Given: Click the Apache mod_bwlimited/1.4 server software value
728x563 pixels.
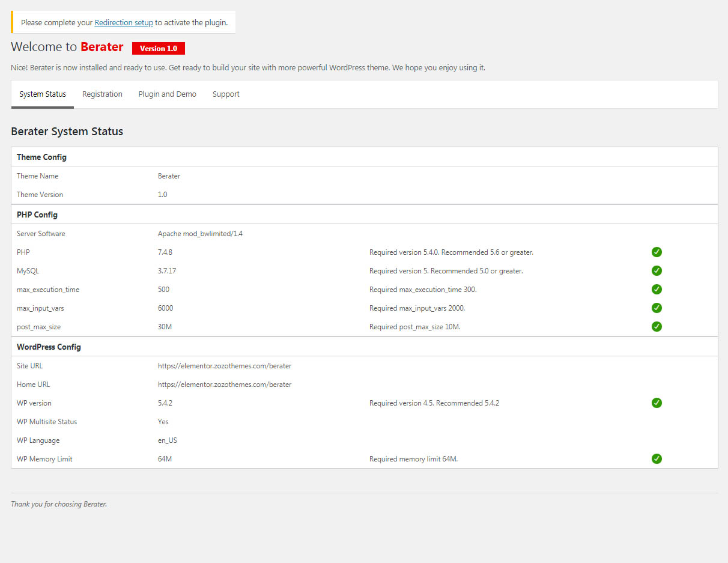Looking at the screenshot, I should 200,234.
